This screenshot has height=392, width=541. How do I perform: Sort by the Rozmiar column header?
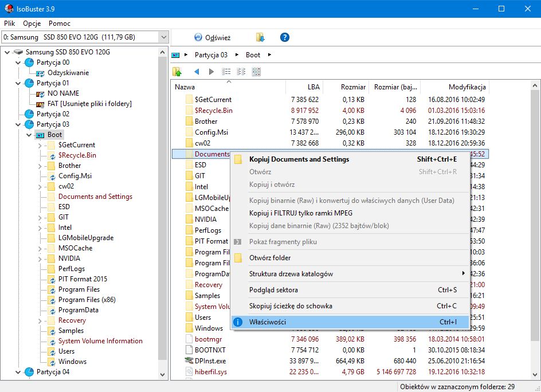(x=346, y=87)
